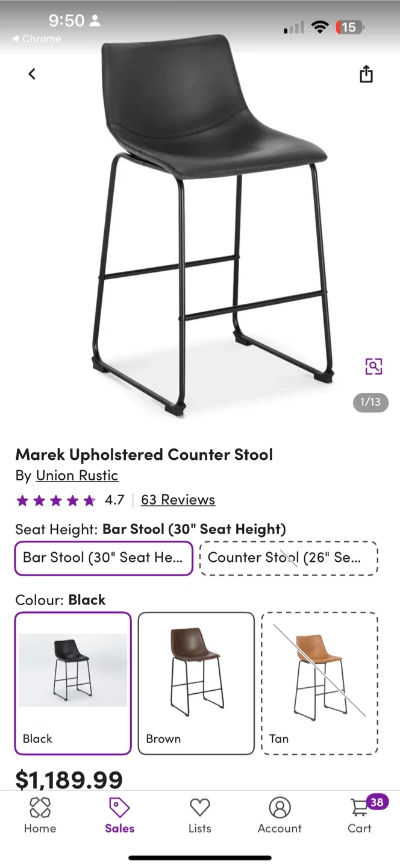
Task: Tap the Black colour thumbnail
Action: 72,682
